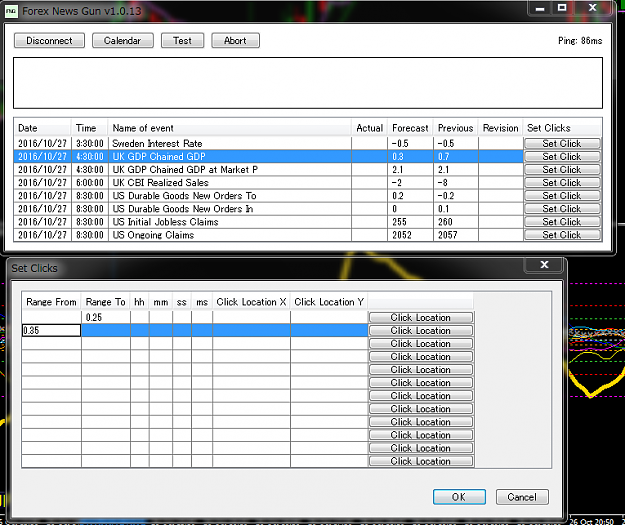Click the Name of event column header

(230, 128)
